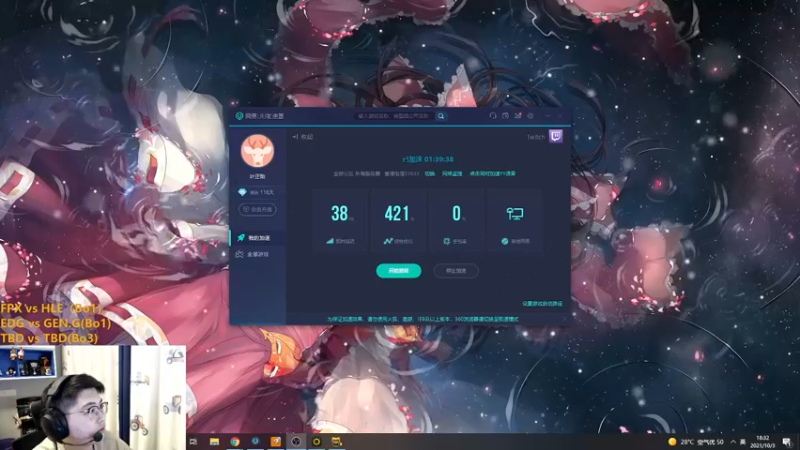Open Task View on the taskbar
Image resolution: width=800 pixels, height=450 pixels.
tap(193, 442)
